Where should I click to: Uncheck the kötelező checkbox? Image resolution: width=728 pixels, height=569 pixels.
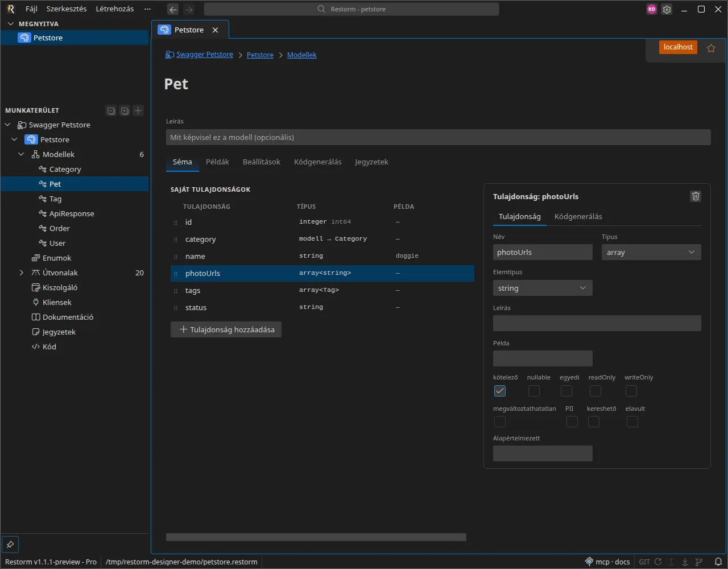[x=499, y=391]
